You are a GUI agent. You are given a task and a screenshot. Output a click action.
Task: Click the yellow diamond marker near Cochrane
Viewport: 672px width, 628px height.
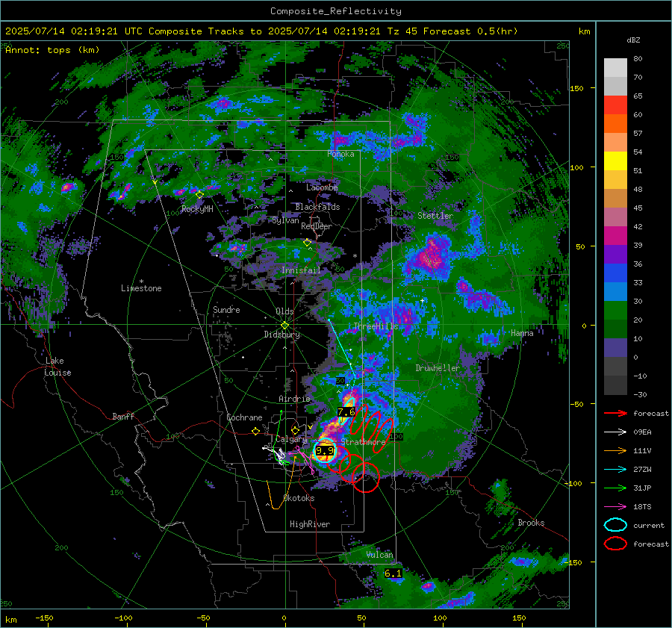[x=256, y=432]
